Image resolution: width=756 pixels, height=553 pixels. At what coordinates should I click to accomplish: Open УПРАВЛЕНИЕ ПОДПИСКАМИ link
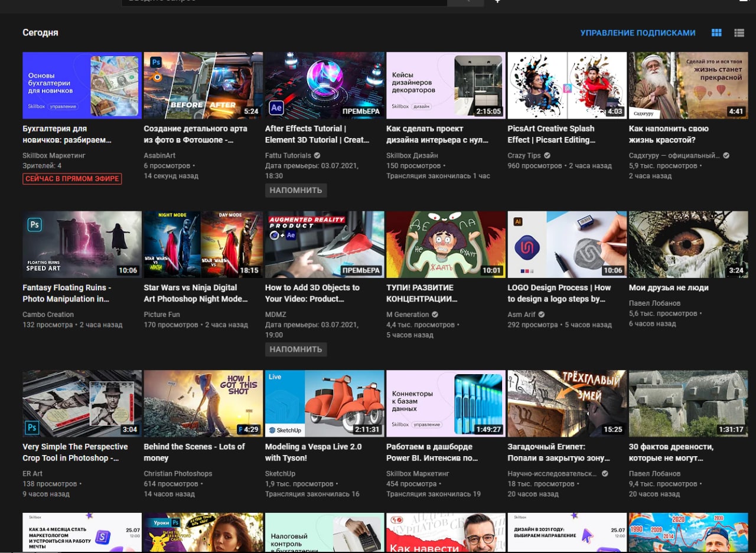[638, 33]
